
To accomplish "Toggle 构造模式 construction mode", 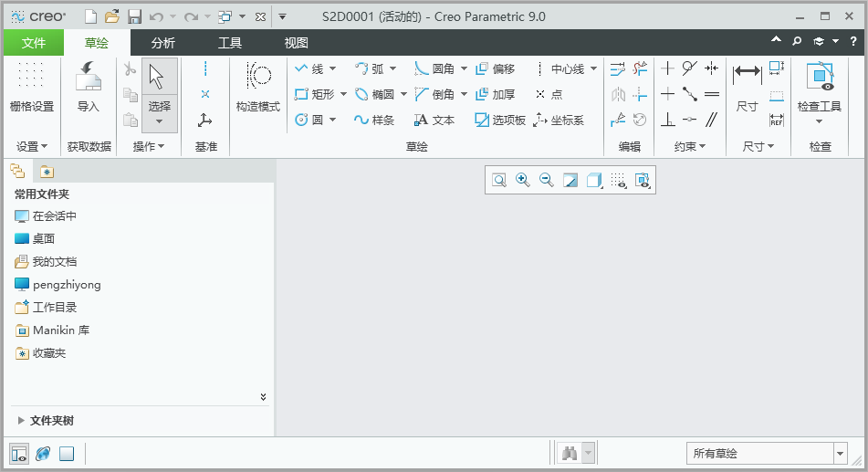I will (x=258, y=87).
